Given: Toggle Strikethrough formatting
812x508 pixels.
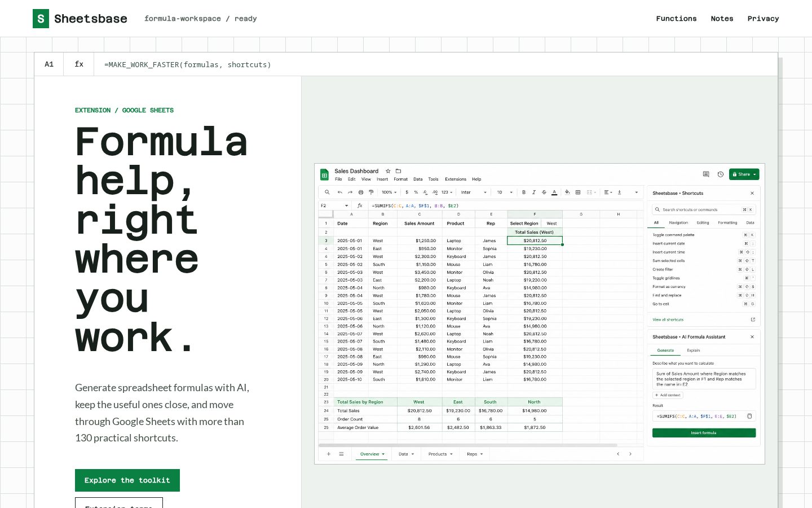Looking at the screenshot, I should pyautogui.click(x=544, y=192).
